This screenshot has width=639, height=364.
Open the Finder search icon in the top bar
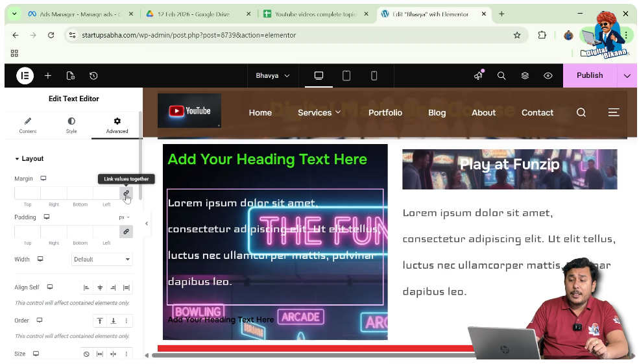tap(501, 76)
